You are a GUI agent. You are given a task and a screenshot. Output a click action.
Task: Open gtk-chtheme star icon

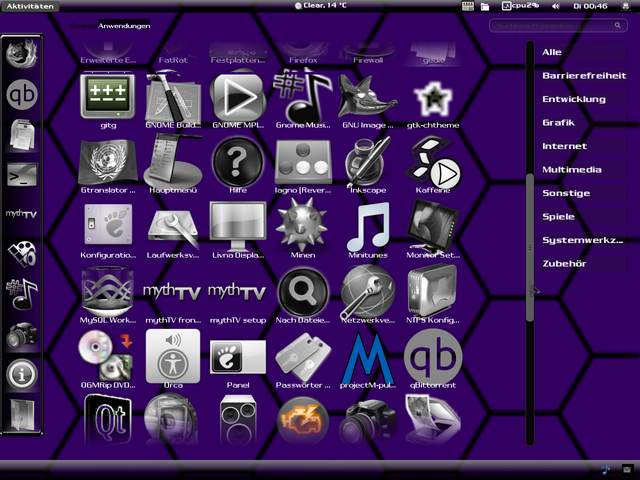[x=433, y=98]
